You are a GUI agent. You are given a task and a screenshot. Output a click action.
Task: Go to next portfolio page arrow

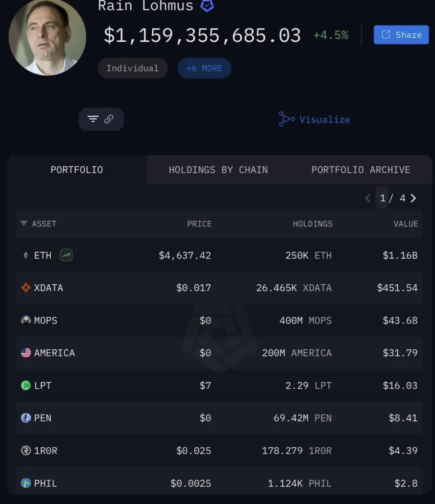point(414,198)
